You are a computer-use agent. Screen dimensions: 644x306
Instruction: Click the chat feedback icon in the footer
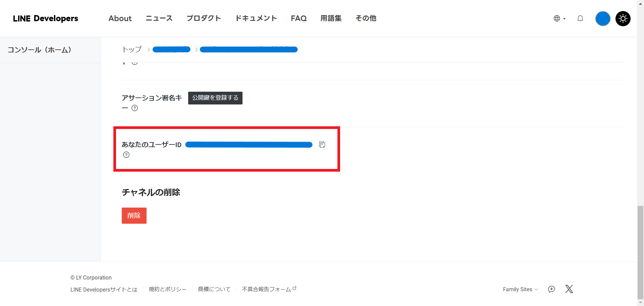[551, 289]
